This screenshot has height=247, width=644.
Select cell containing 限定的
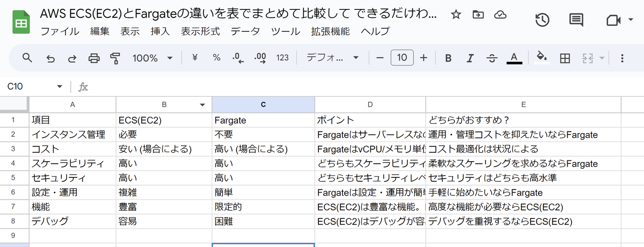click(x=263, y=207)
